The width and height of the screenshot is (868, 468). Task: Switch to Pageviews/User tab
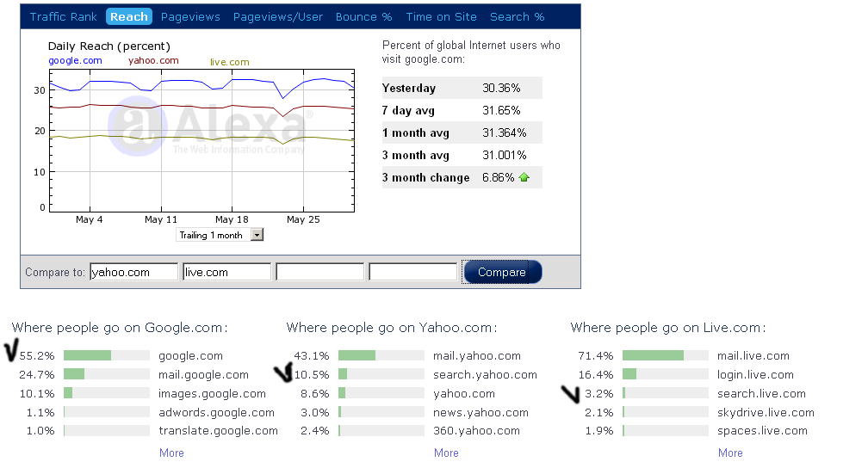click(x=278, y=16)
